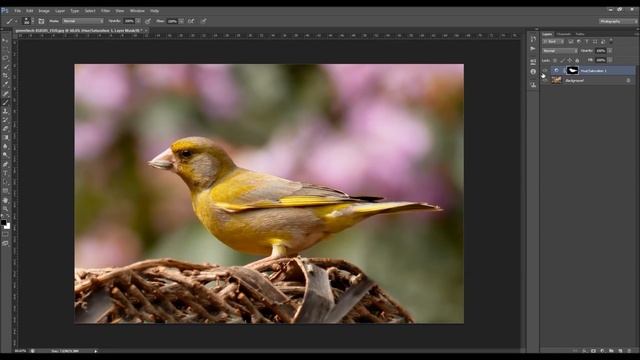Toggle Quick Mask mode in toolbox
The image size is (640, 360).
point(5,235)
